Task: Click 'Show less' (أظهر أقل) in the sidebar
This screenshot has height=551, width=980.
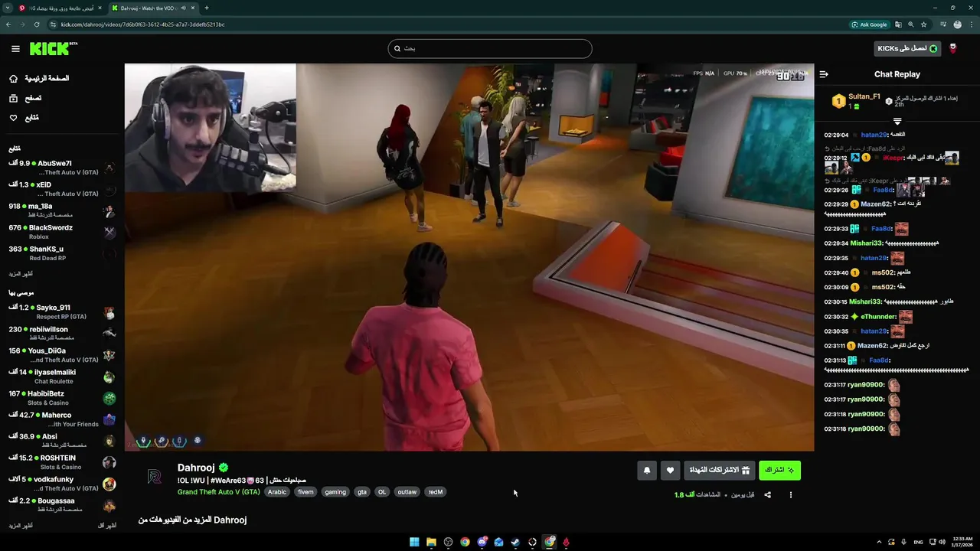Action: click(107, 526)
